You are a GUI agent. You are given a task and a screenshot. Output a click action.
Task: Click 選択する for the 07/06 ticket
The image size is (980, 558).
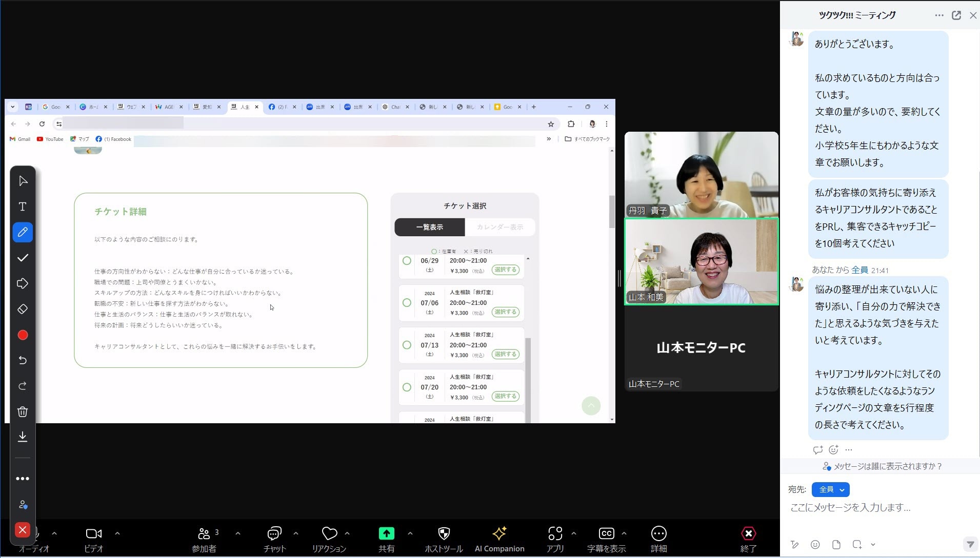point(505,312)
